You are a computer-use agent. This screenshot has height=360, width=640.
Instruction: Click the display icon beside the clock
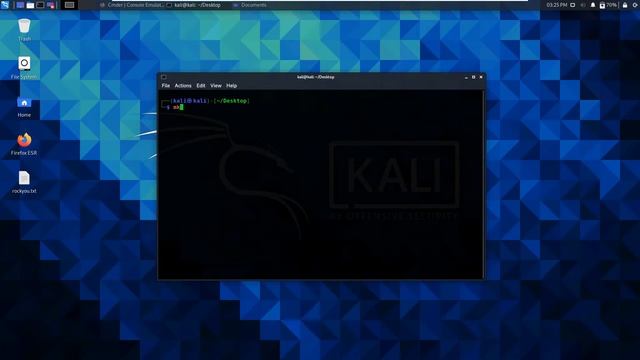point(573,5)
